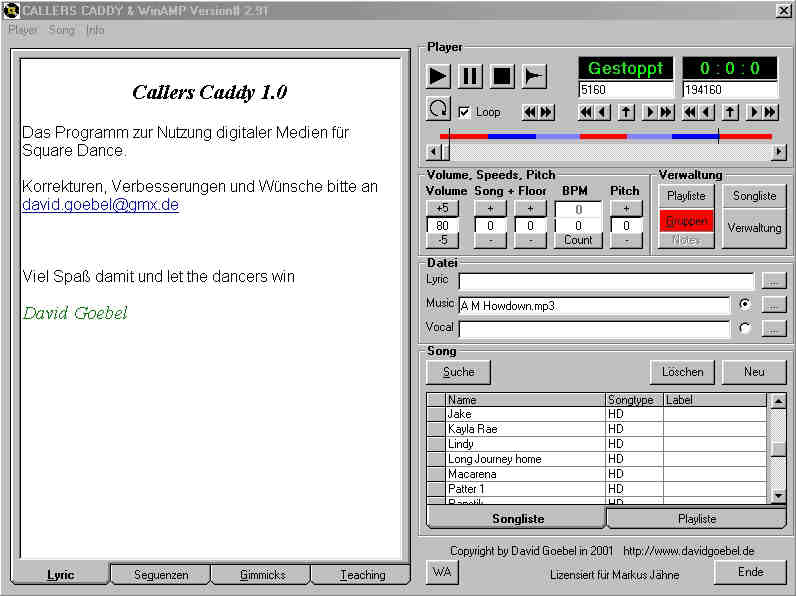Viewport: 796px width, 596px height.
Task: Raise pitch with the Pitch plus button
Action: pyautogui.click(x=626, y=208)
